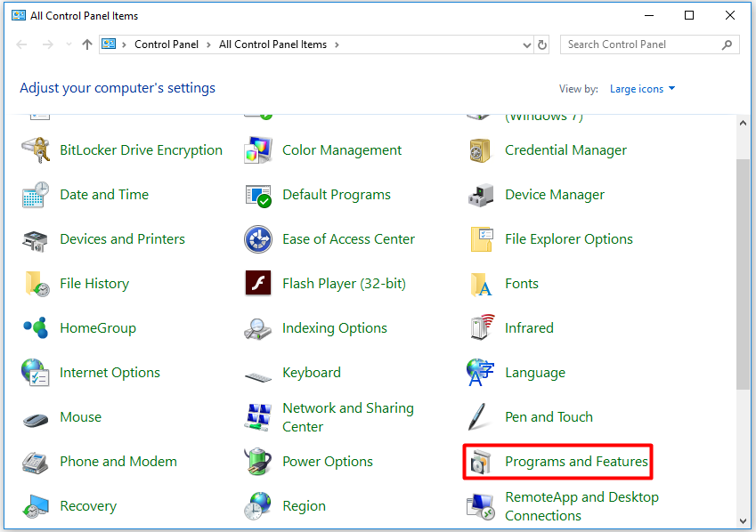Open the Network and Sharing Center link

pos(348,417)
